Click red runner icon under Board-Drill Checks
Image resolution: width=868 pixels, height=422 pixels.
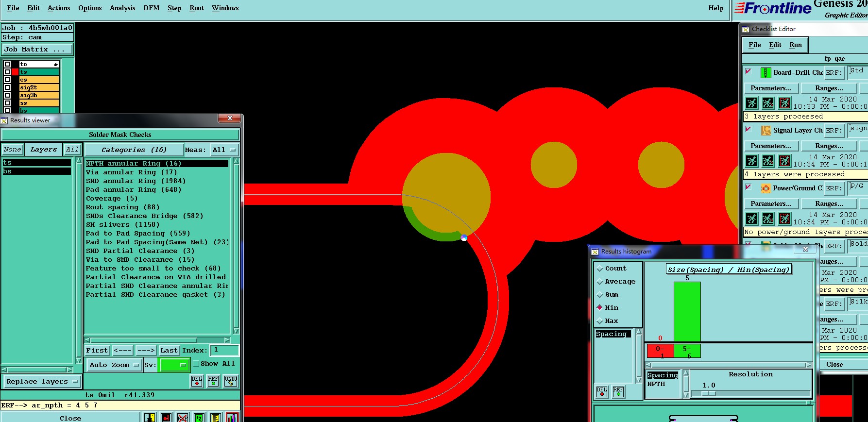(785, 103)
